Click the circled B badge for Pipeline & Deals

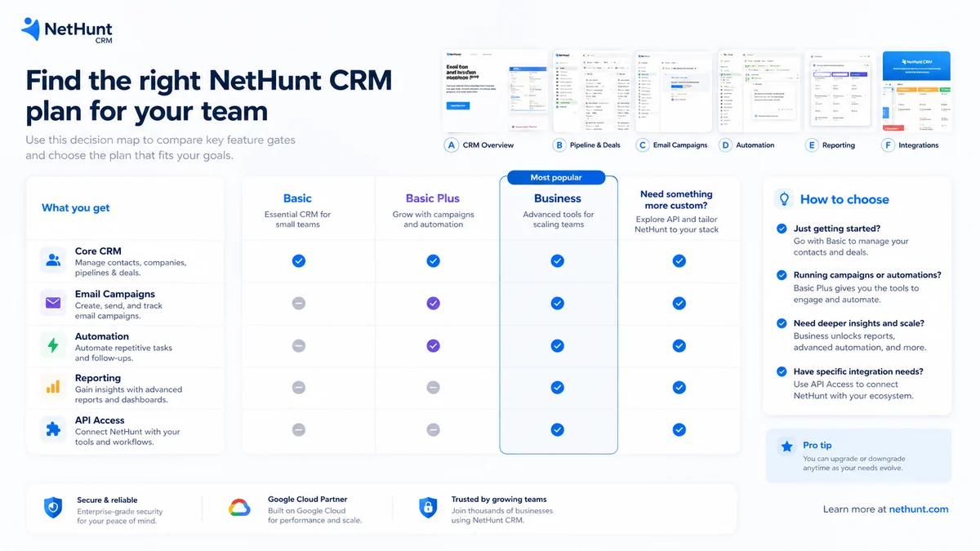[x=559, y=145]
